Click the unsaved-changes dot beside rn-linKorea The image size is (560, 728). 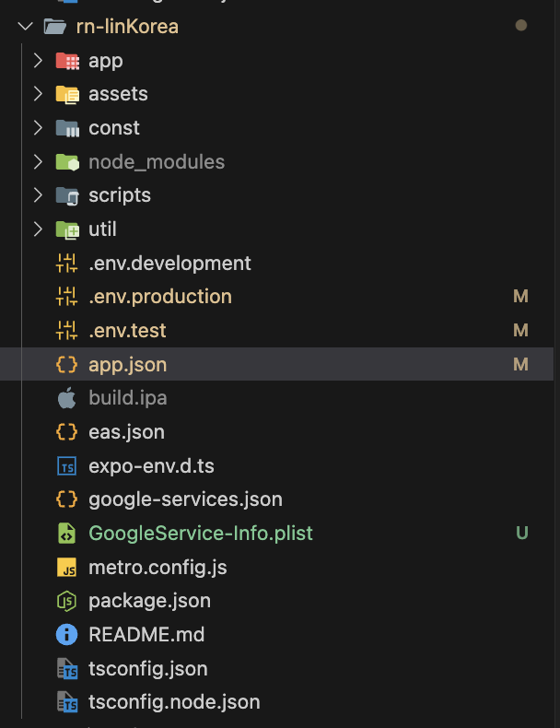click(x=521, y=26)
